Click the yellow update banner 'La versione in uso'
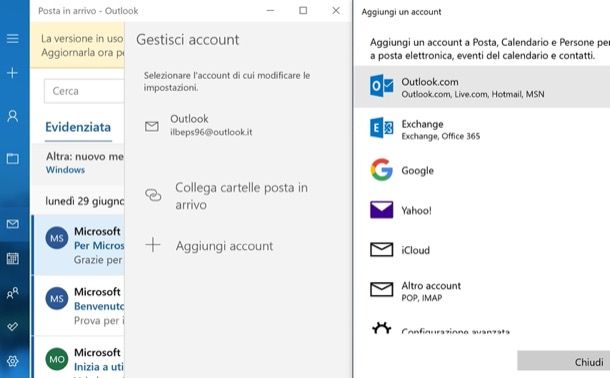This screenshot has height=378, width=610. (78, 46)
